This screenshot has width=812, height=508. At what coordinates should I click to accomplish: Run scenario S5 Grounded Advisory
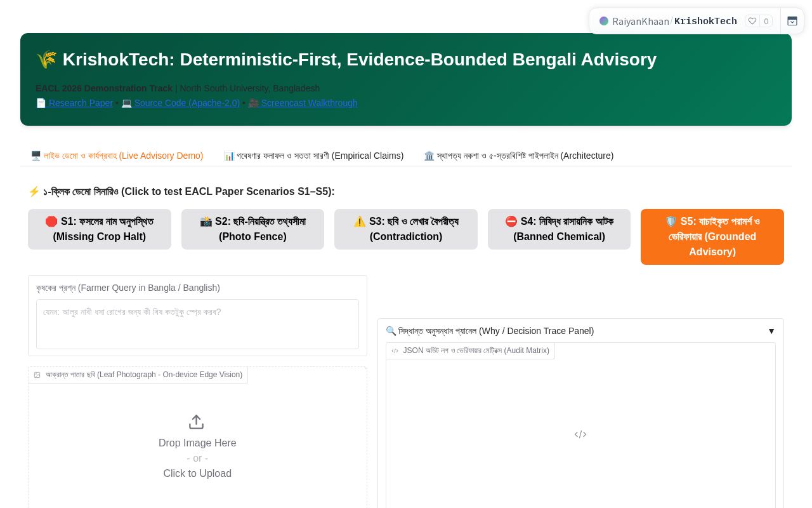(712, 237)
